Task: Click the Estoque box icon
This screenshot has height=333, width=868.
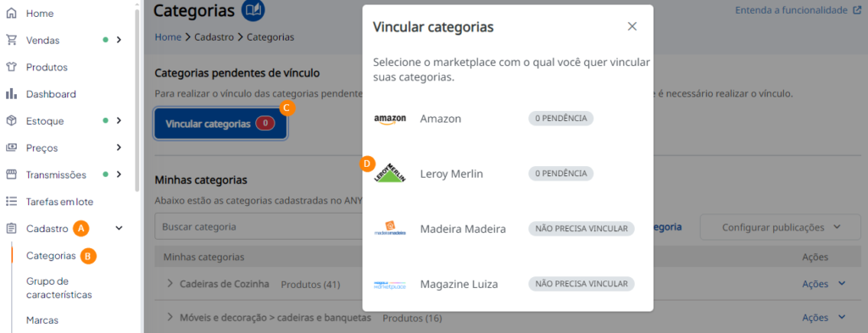Action: pos(10,120)
